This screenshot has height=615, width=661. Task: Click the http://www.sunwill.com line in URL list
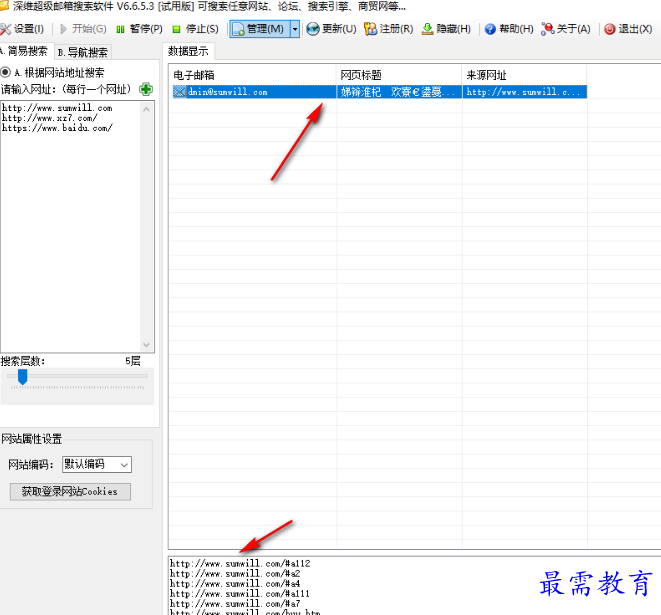pyautogui.click(x=57, y=108)
